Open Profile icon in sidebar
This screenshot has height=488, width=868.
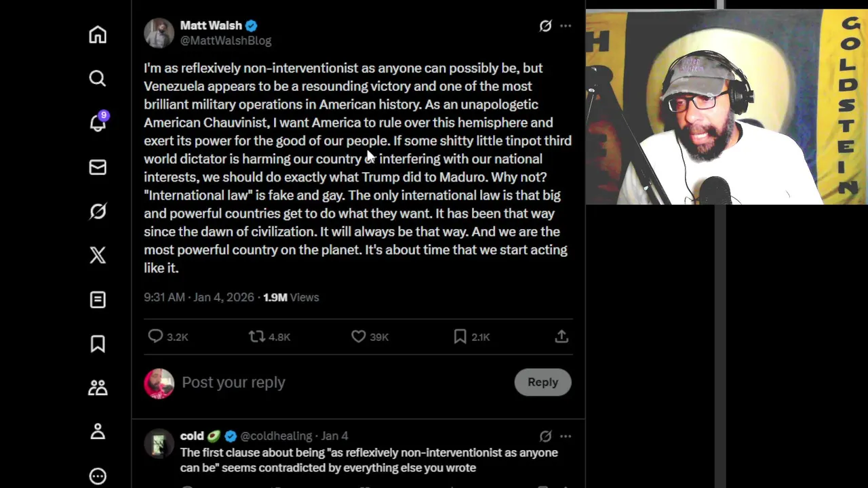coord(98,432)
